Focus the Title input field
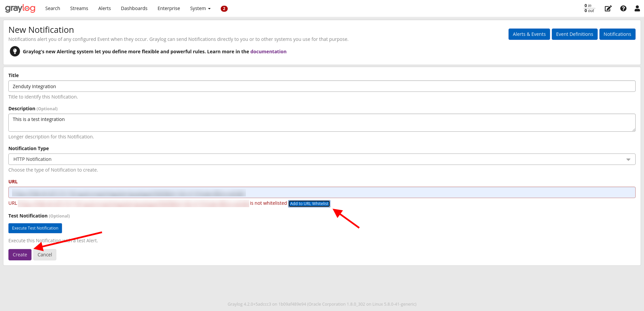 (322, 86)
